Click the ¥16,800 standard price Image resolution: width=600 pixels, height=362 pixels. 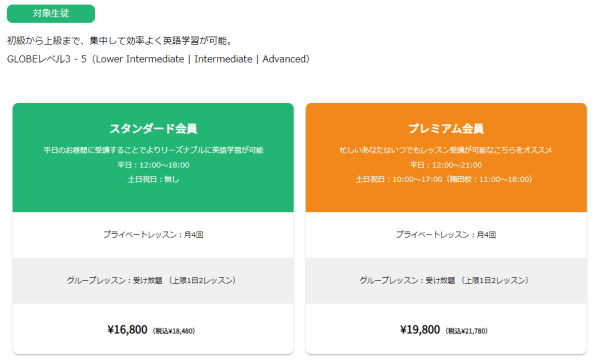[x=127, y=329]
